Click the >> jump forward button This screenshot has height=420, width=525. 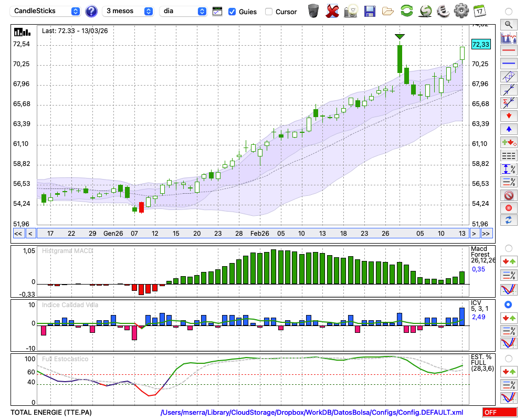coord(486,234)
